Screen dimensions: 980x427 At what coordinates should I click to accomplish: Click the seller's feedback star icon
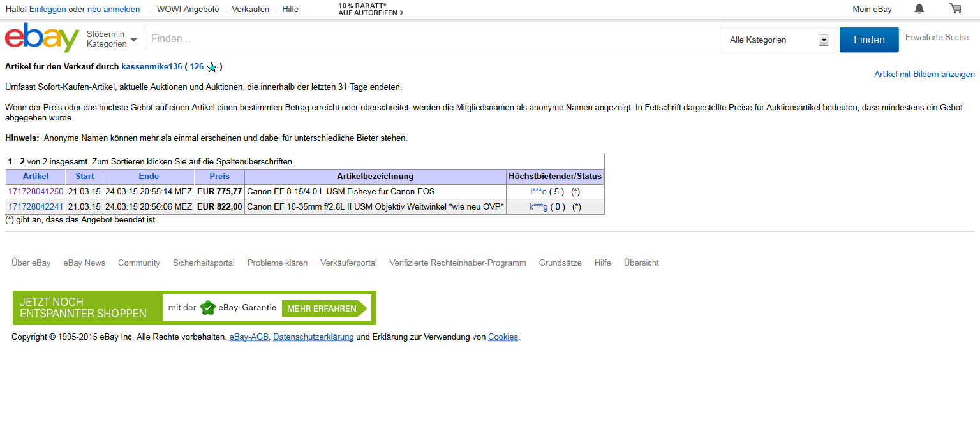pos(212,67)
